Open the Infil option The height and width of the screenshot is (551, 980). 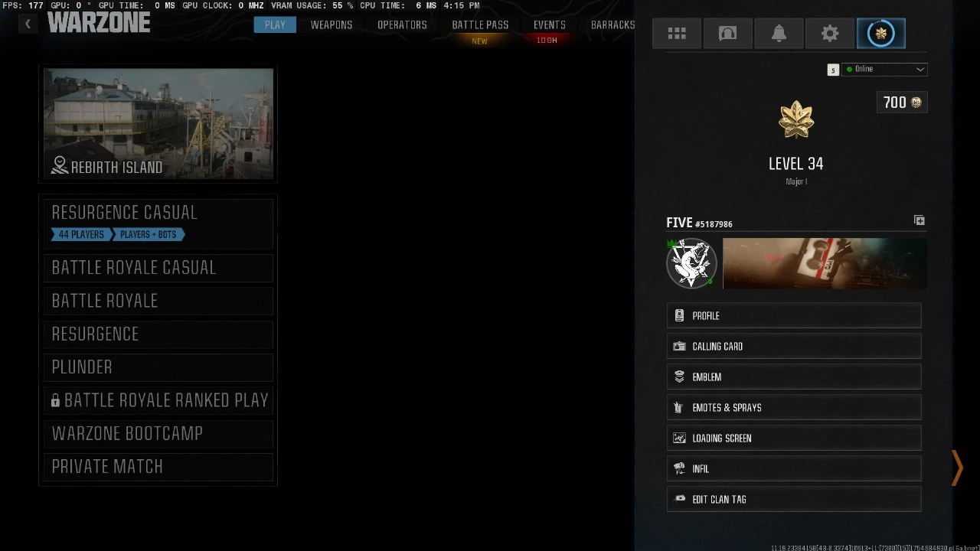[x=794, y=469]
